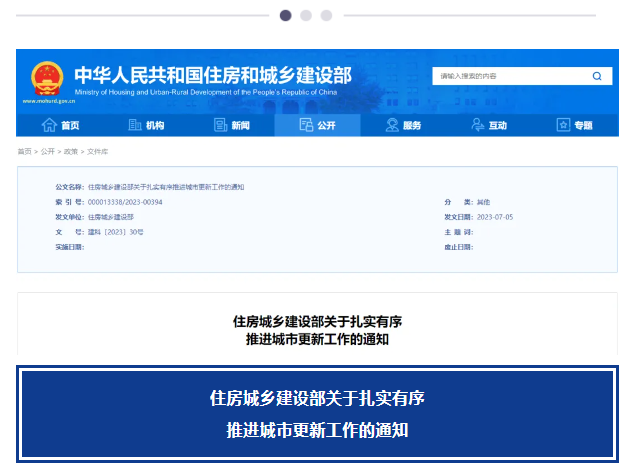Click 文件库 breadcrumb link
This screenshot has width=627, height=464.
[x=98, y=151]
